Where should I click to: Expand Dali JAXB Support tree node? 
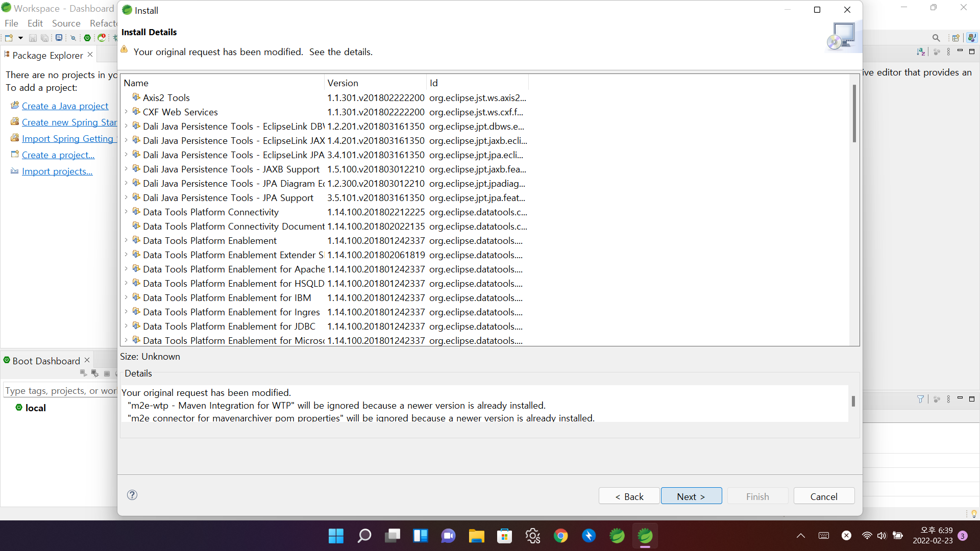click(x=126, y=169)
